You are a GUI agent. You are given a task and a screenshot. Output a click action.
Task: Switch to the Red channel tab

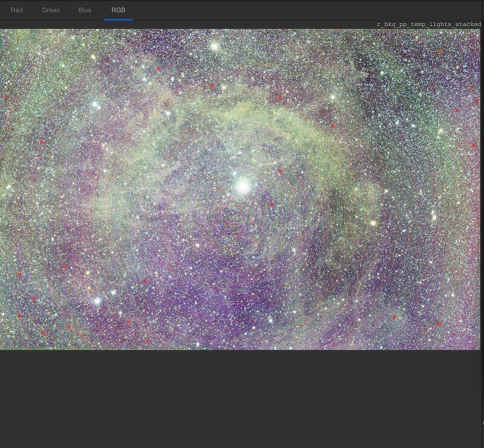(x=17, y=10)
